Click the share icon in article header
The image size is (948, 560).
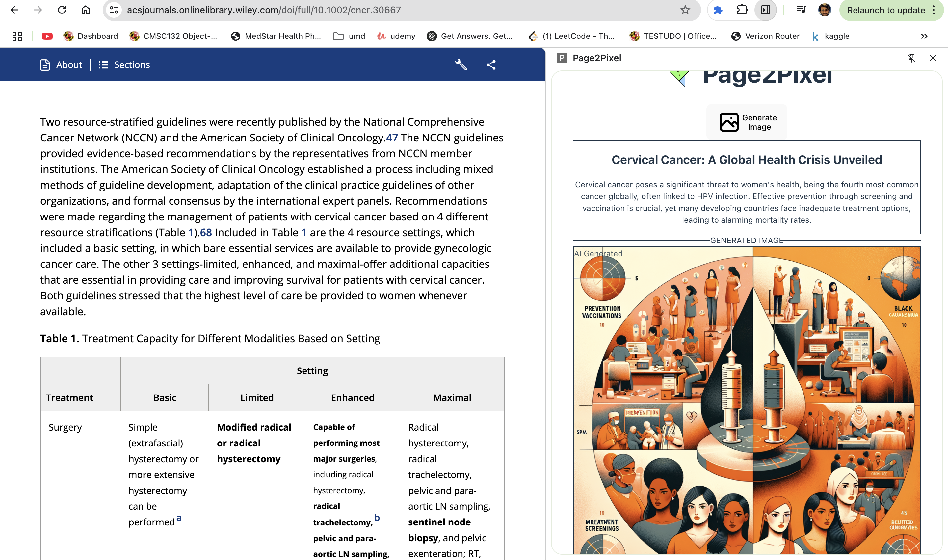tap(491, 64)
